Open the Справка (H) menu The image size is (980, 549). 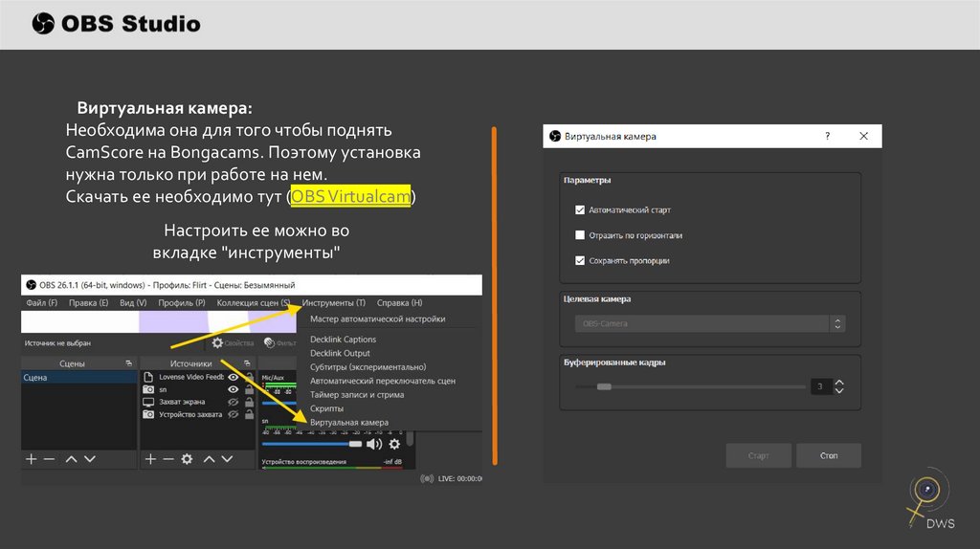pos(399,303)
